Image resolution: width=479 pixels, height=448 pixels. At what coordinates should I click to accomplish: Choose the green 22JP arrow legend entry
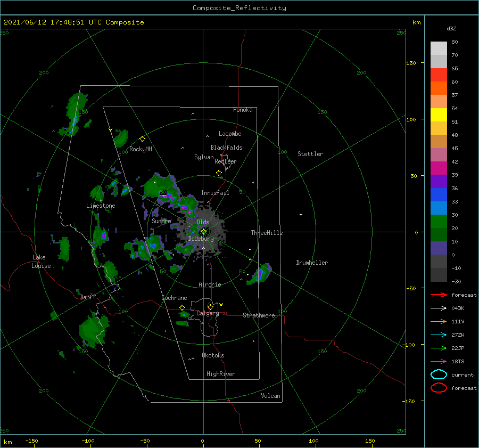coord(439,348)
